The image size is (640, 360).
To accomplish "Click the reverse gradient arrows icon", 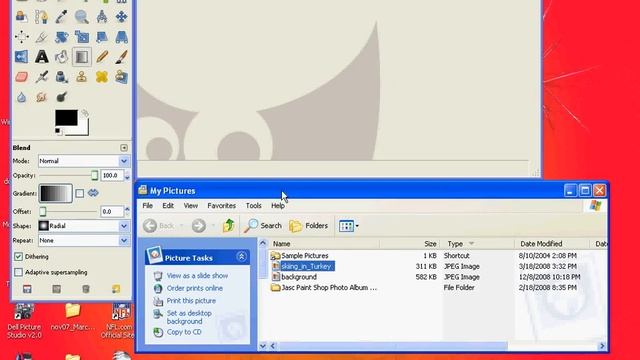I will point(93,193).
